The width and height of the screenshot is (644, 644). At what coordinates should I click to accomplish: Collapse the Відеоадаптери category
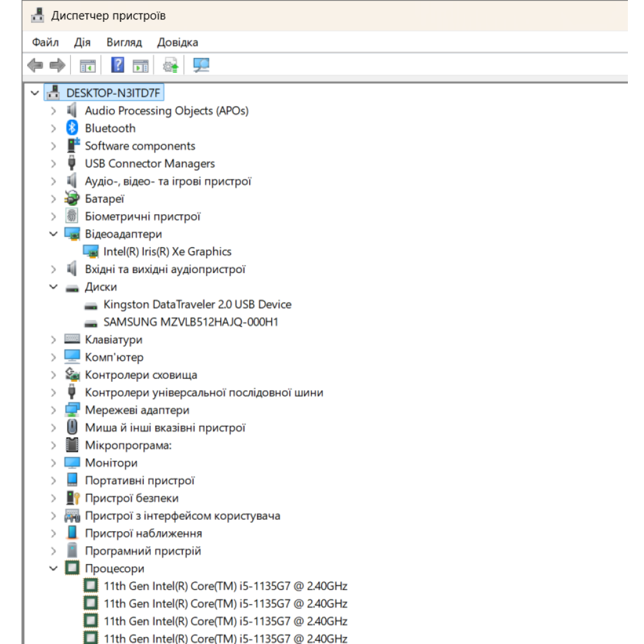53,234
